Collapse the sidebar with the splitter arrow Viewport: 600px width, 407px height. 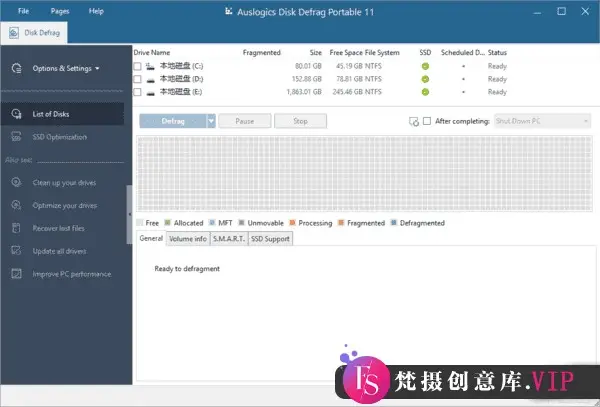click(x=129, y=214)
